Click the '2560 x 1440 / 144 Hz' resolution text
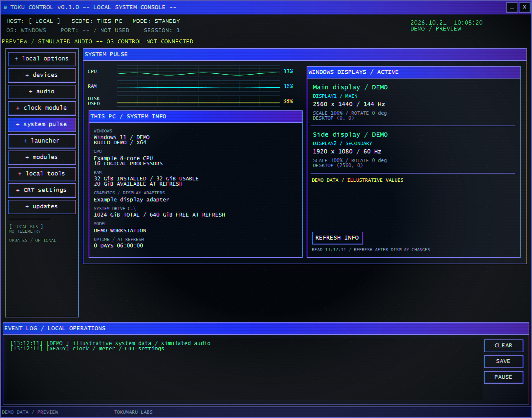 (349, 104)
